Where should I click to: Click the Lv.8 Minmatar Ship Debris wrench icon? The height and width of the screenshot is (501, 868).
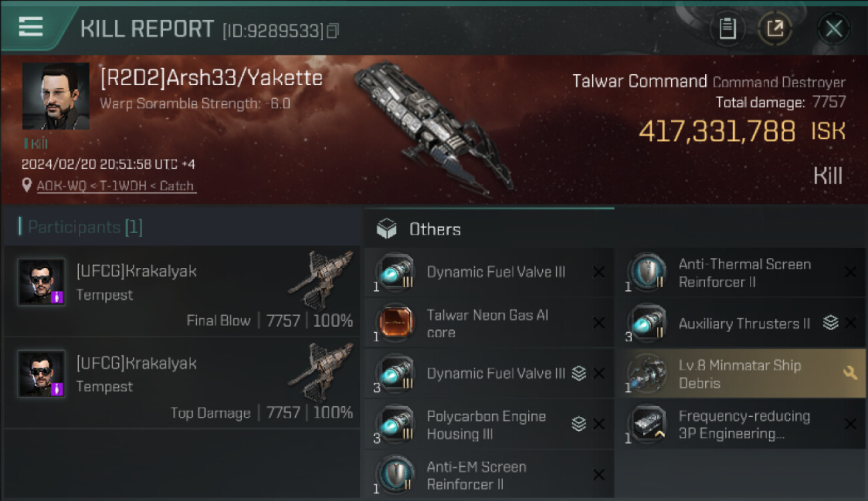click(x=850, y=373)
